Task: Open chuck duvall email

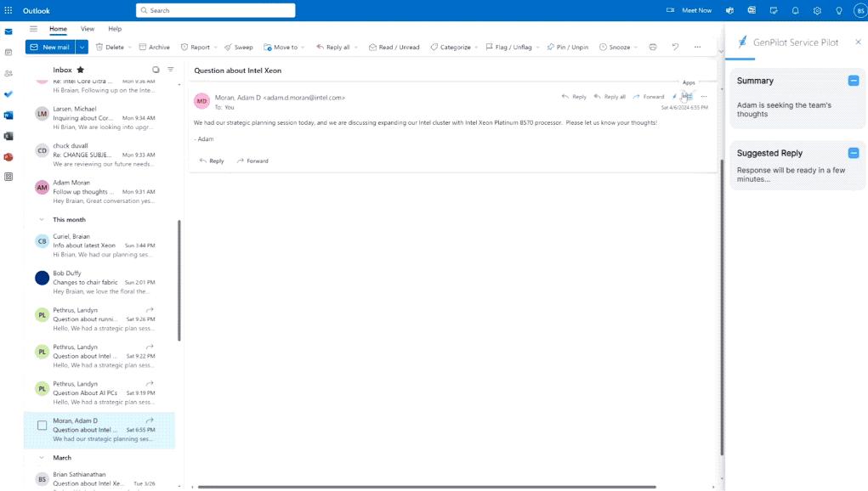Action: click(x=99, y=155)
